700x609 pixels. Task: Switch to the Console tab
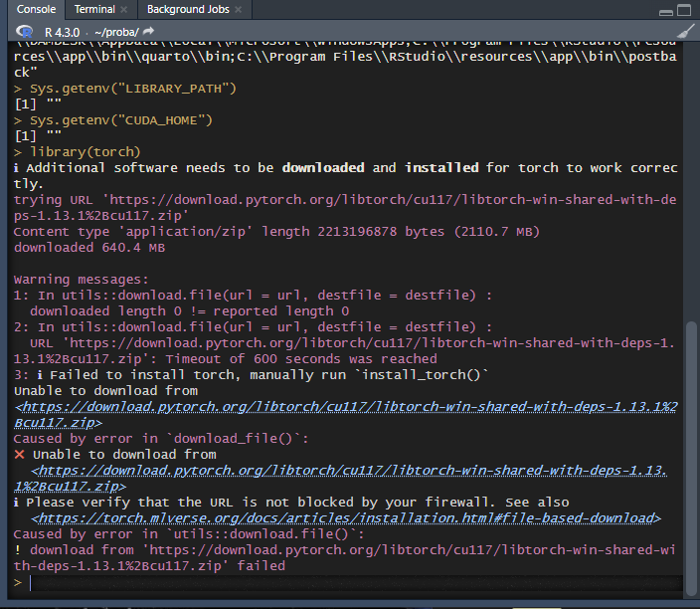coord(36,9)
